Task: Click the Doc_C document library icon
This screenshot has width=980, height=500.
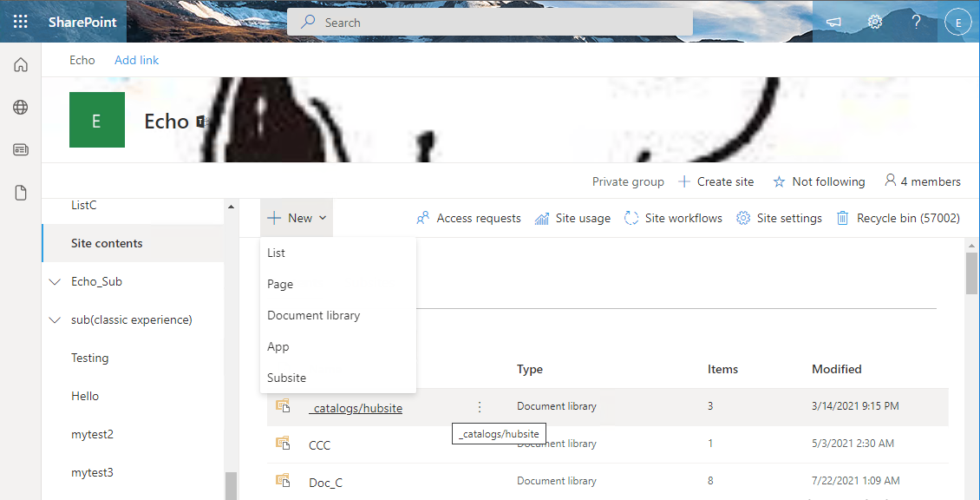Action: 283,481
